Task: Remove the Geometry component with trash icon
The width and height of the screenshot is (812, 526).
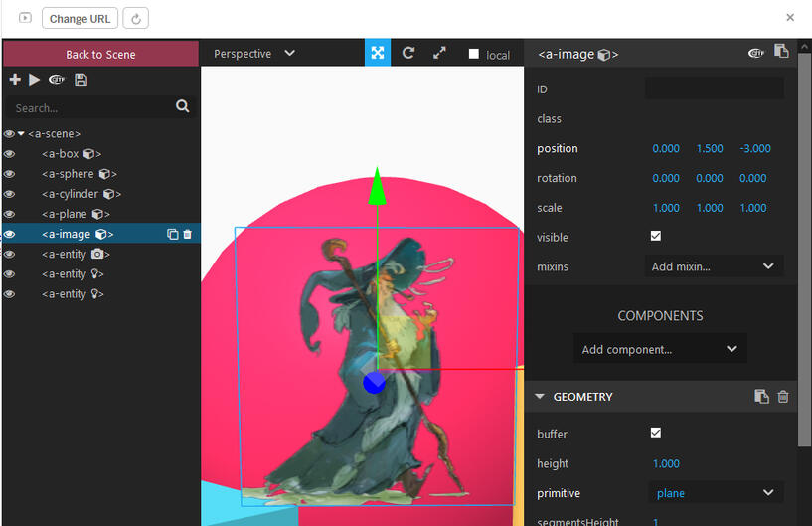Action: coord(783,397)
